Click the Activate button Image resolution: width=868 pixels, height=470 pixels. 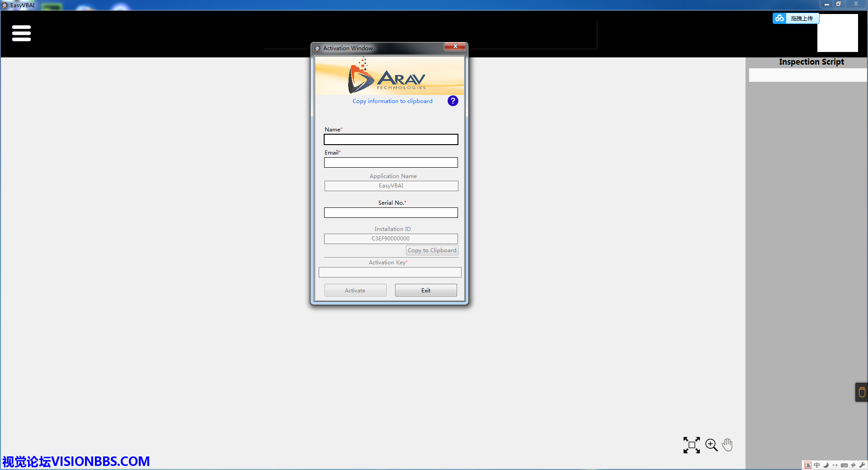(355, 290)
